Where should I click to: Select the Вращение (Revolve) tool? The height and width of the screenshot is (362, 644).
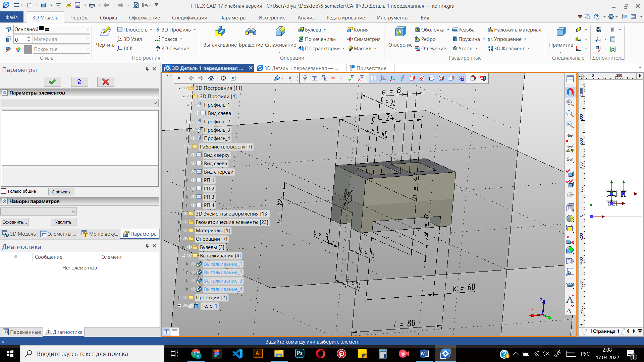pos(251,37)
